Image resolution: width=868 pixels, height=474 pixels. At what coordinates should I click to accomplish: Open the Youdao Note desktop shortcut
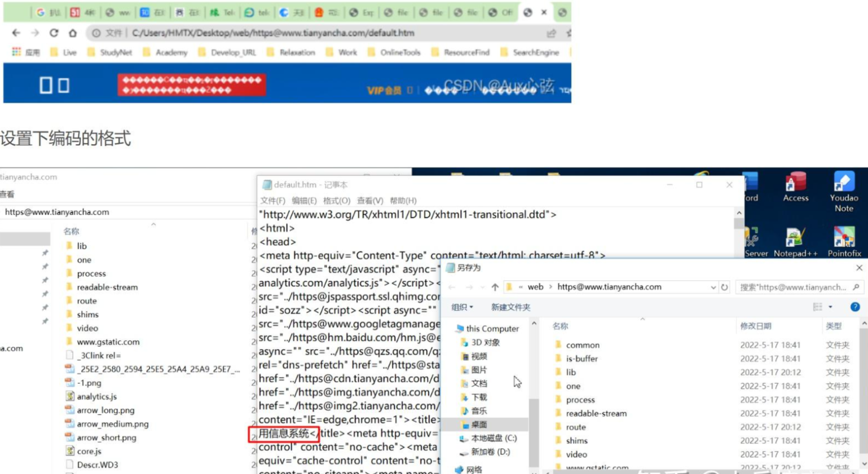tap(844, 192)
